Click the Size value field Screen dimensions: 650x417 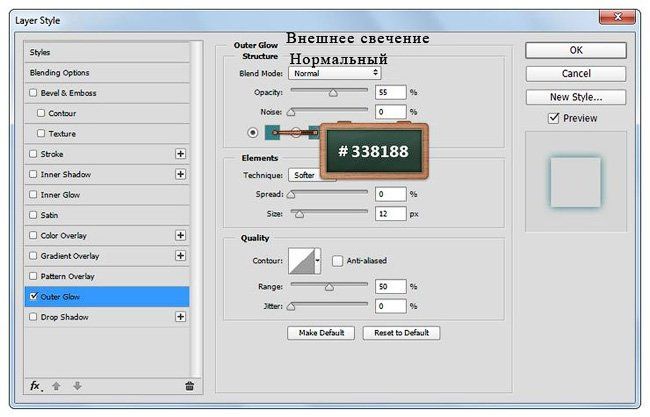click(390, 214)
